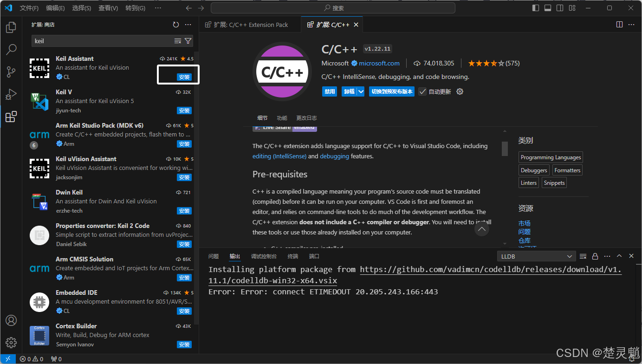Select the Programming Languages category tag

[x=551, y=157]
